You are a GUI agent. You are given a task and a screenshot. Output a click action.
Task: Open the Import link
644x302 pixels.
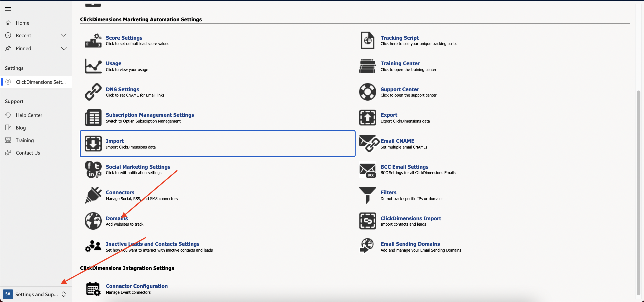click(x=114, y=141)
